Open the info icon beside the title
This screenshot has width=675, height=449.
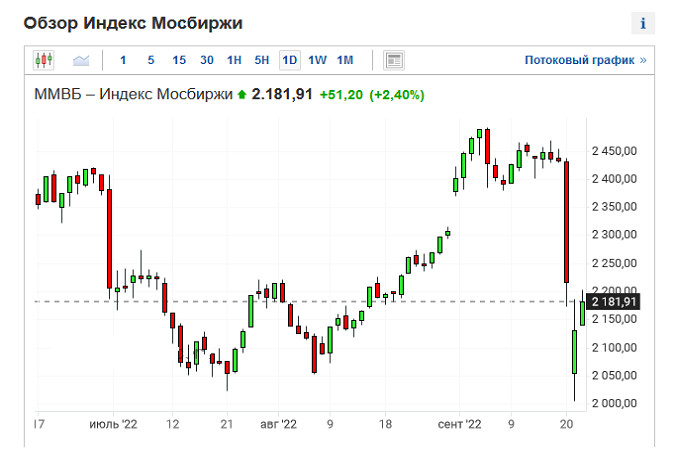[x=643, y=23]
